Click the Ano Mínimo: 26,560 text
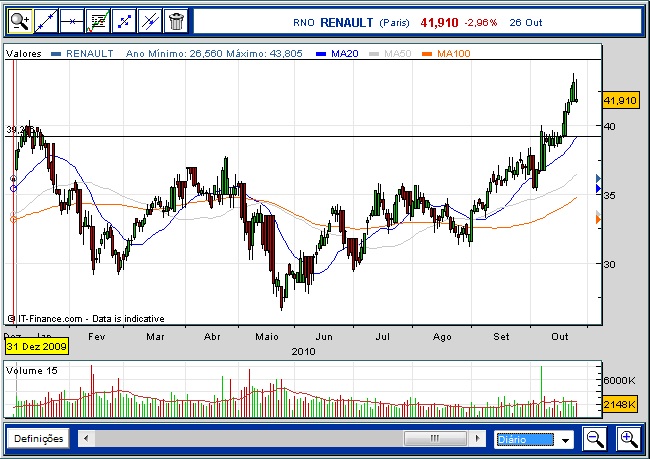This screenshot has height=459, width=650. [174, 53]
